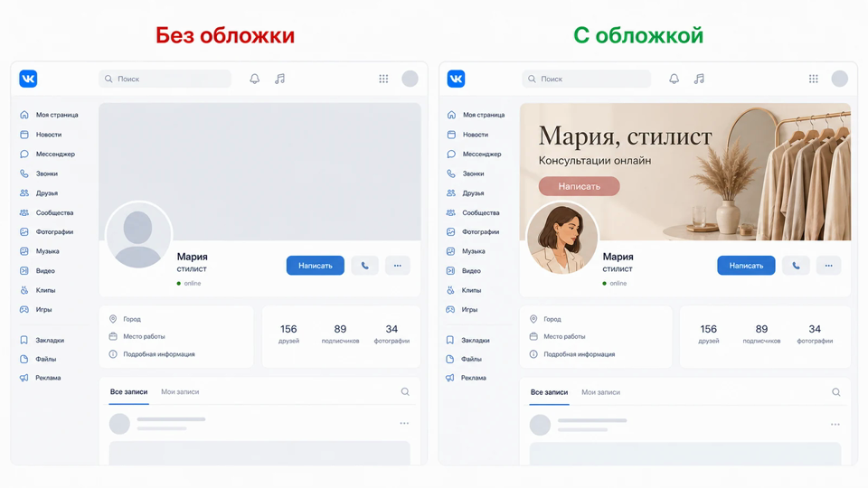Click Мария portrait avatar in right mockup
868x488 pixels.
[x=561, y=239]
